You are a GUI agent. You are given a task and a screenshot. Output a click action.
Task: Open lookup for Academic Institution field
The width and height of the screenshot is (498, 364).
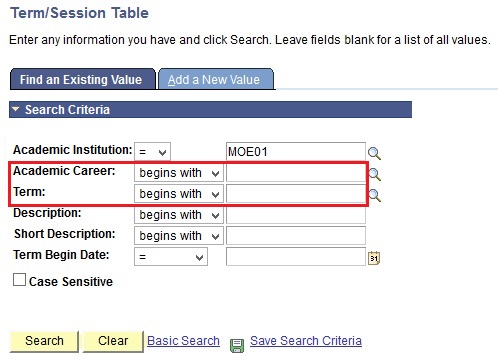click(x=374, y=153)
